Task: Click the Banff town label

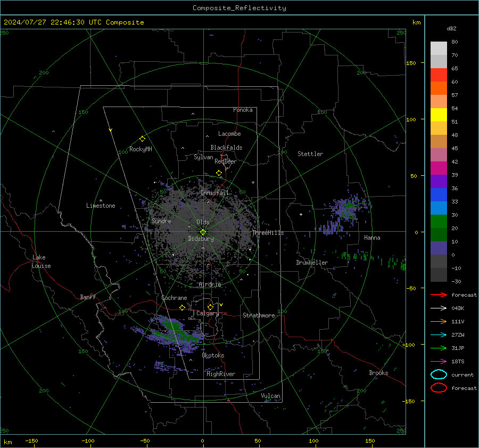Action: pos(88,297)
